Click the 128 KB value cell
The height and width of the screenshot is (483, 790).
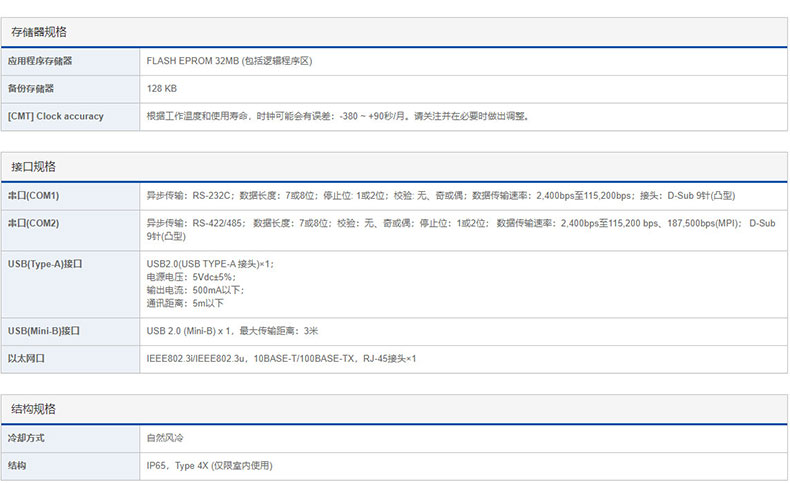click(162, 89)
